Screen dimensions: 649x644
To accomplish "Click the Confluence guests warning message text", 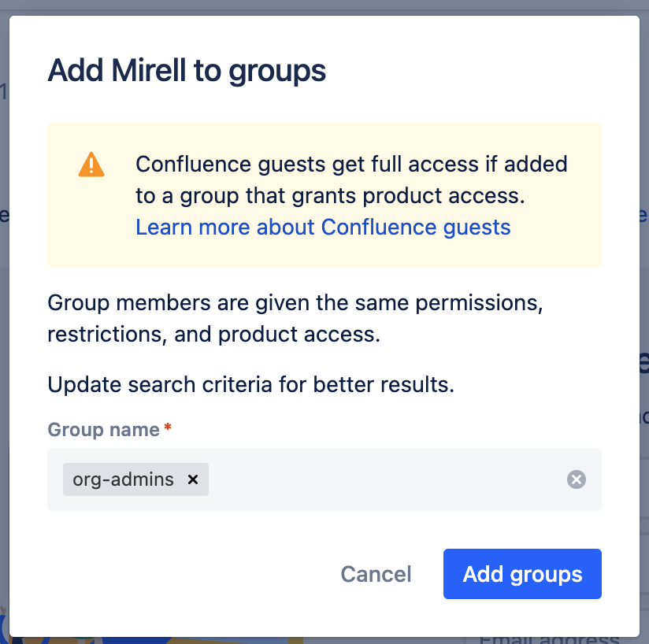I will pos(351,180).
